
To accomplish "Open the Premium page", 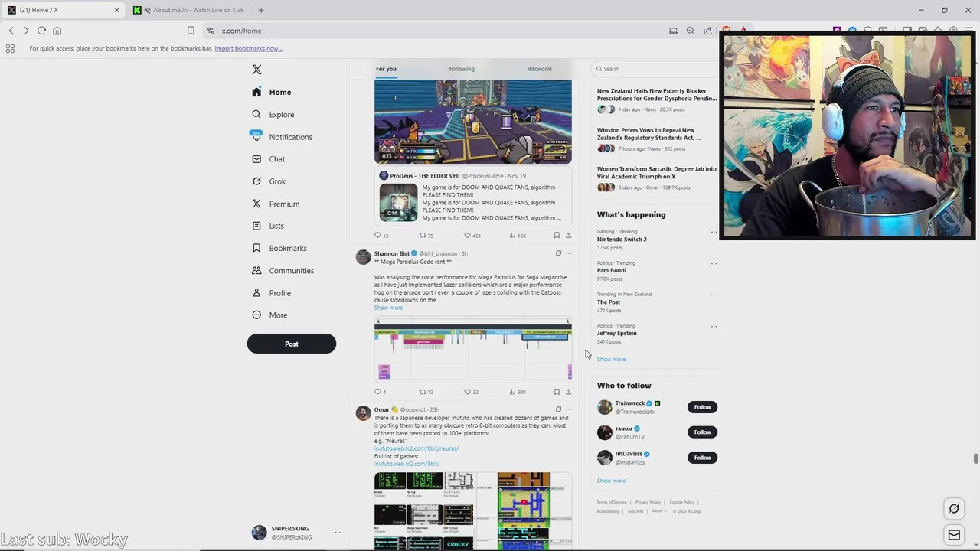I will (276, 204).
